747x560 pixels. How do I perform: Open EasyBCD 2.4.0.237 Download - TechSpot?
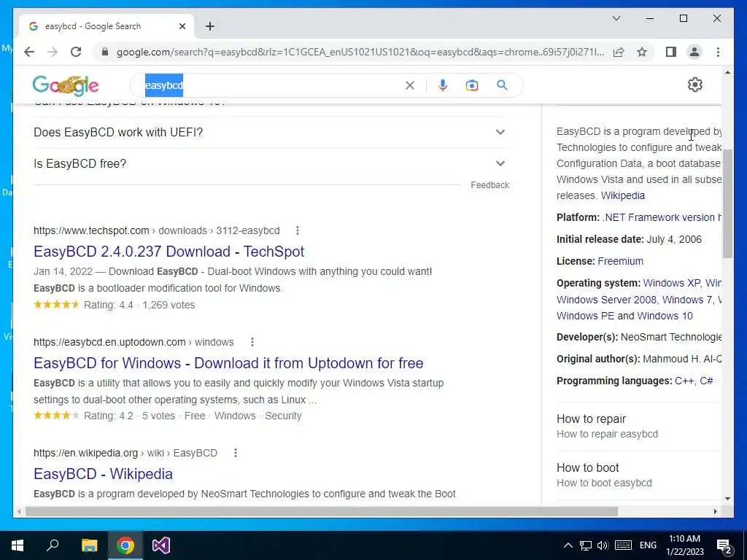[x=169, y=252]
